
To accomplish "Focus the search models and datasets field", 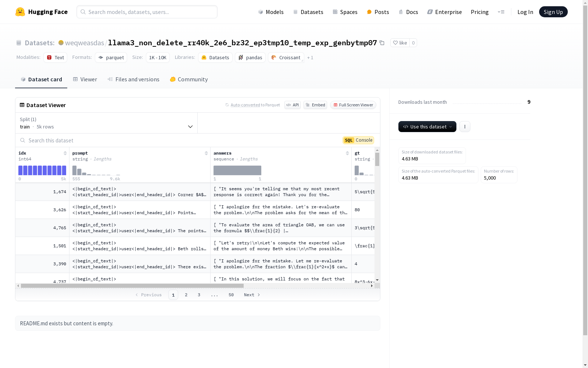I will click(x=147, y=12).
